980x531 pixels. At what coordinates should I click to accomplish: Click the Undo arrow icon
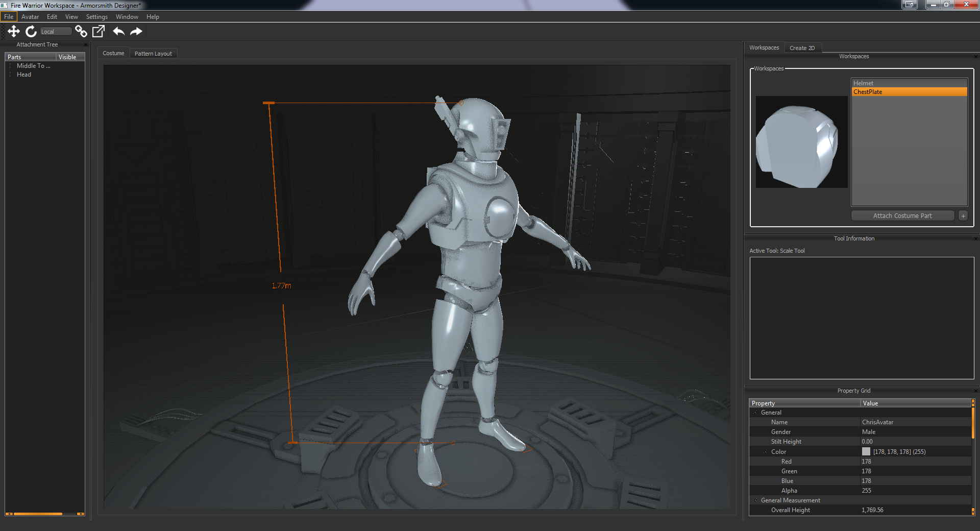coord(119,32)
